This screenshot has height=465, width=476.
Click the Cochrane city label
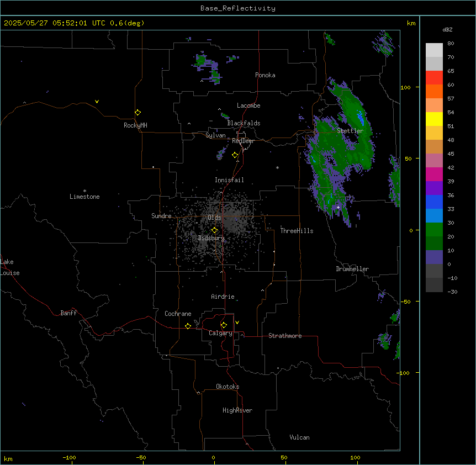coord(178,314)
